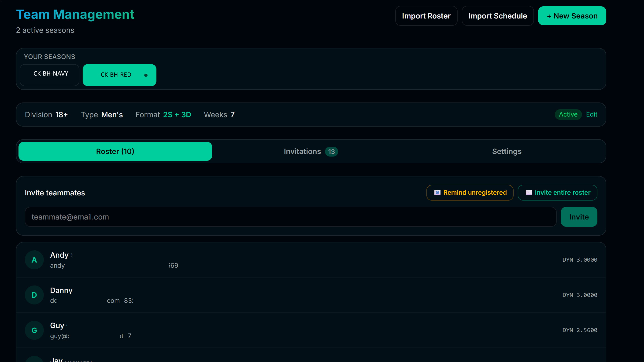644x362 pixels.
Task: Open the Import Schedule dialog
Action: point(497,16)
